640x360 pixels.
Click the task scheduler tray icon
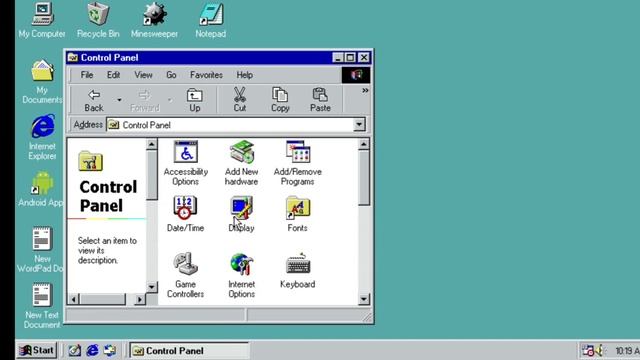pyautogui.click(x=588, y=351)
